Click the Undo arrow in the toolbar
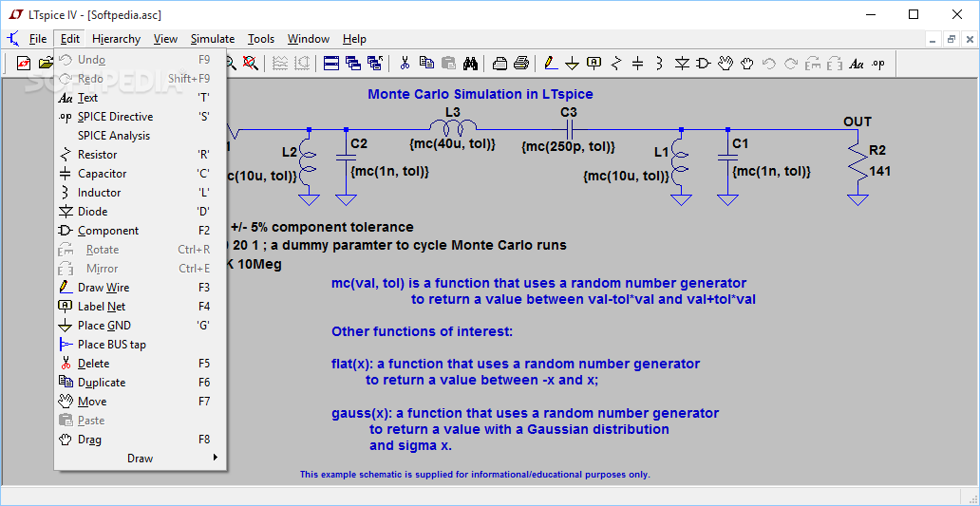Viewport: 980px width, 506px height. (x=769, y=63)
